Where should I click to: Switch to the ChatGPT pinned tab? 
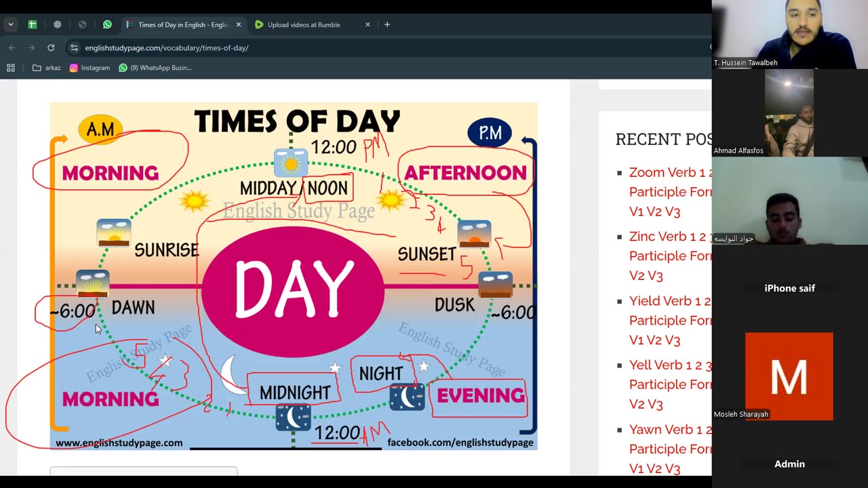57,24
